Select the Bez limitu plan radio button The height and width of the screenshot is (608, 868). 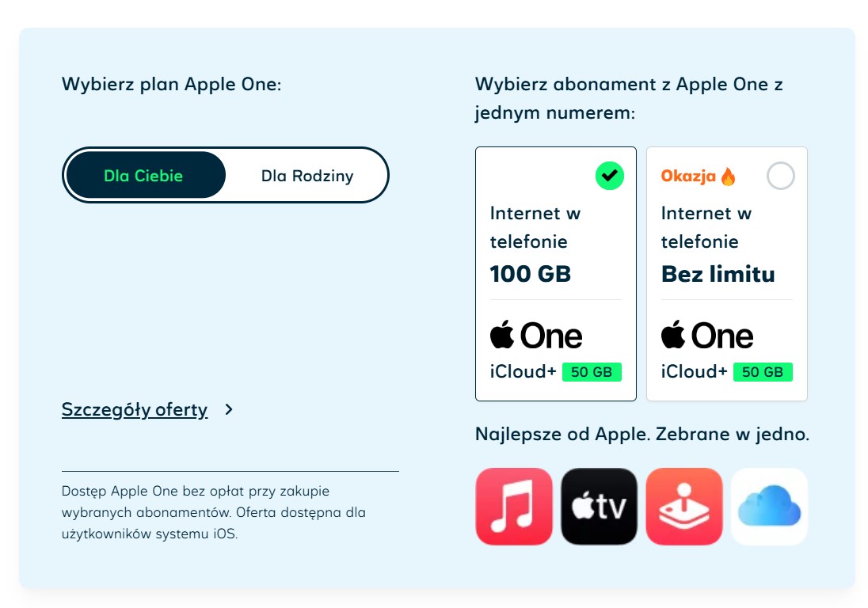coord(780,176)
